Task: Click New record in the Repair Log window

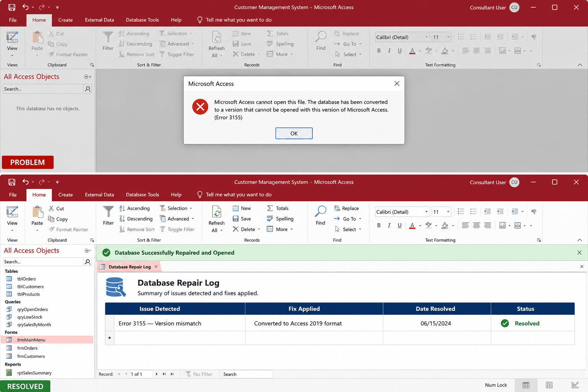Action: tap(242, 208)
